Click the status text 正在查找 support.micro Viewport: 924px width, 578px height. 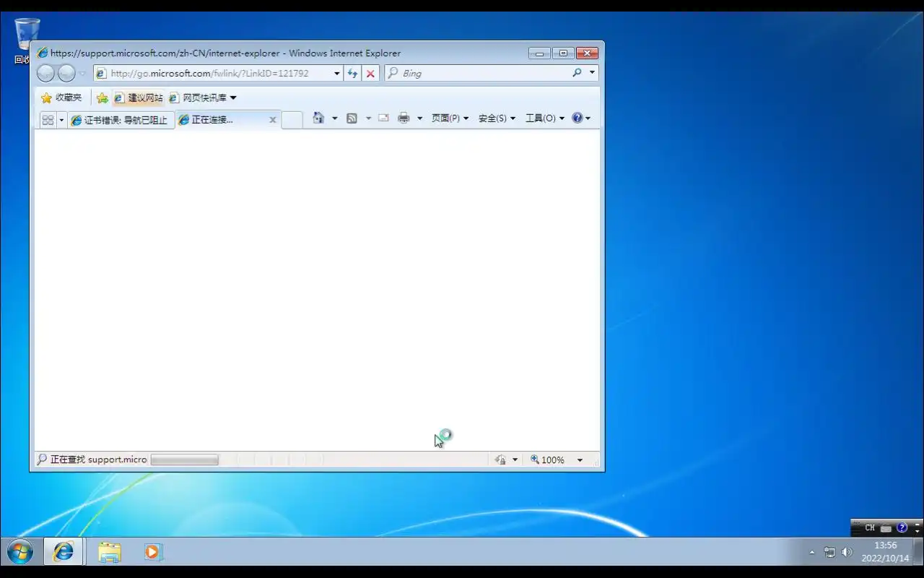98,460
